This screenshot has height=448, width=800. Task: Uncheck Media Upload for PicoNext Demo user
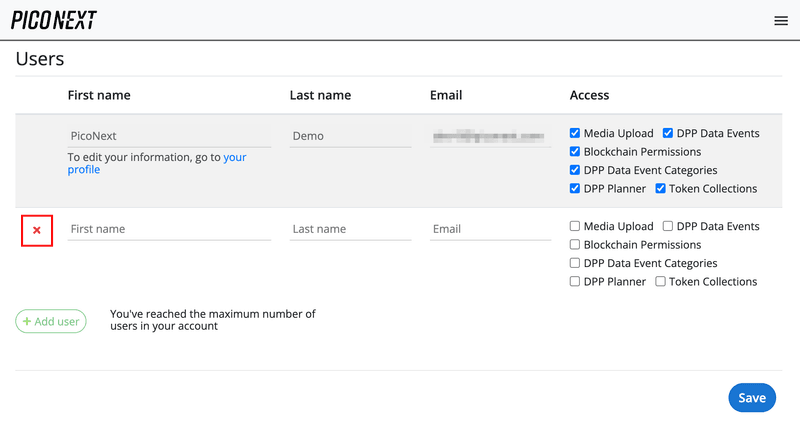pyautogui.click(x=575, y=133)
